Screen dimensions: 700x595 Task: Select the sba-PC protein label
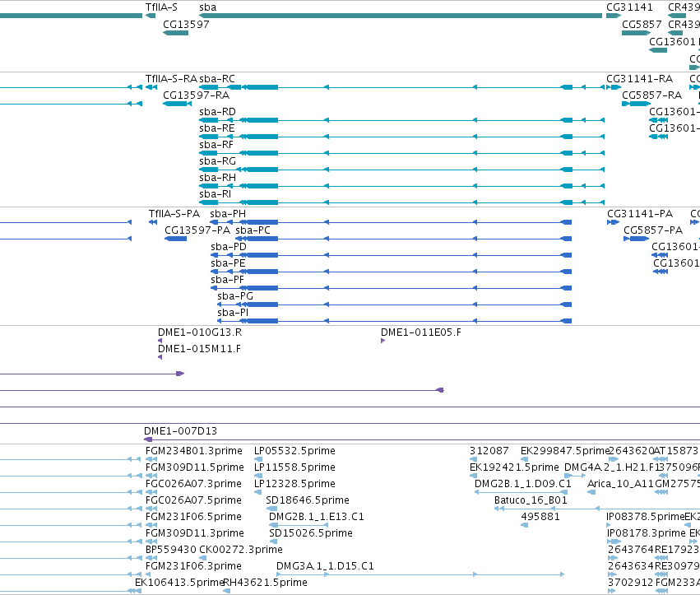(253, 230)
